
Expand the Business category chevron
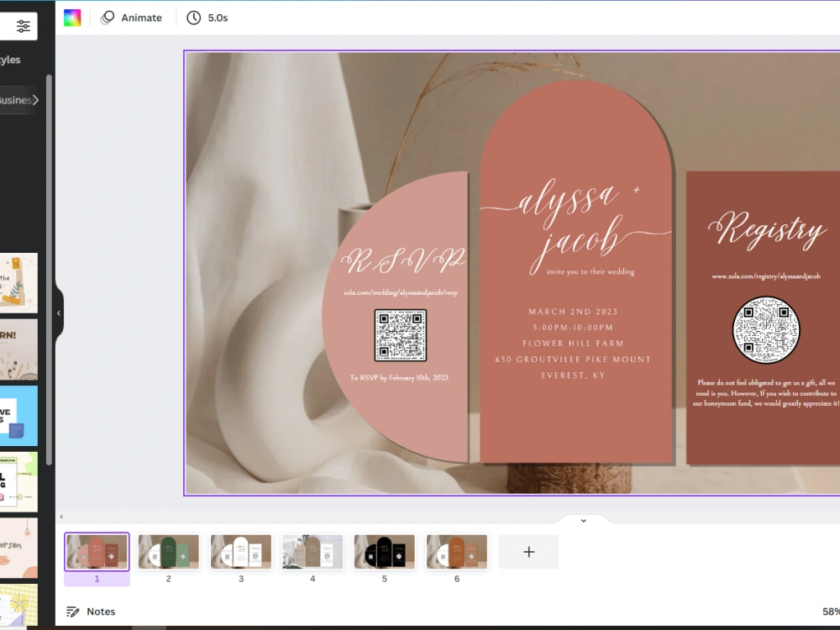point(35,100)
